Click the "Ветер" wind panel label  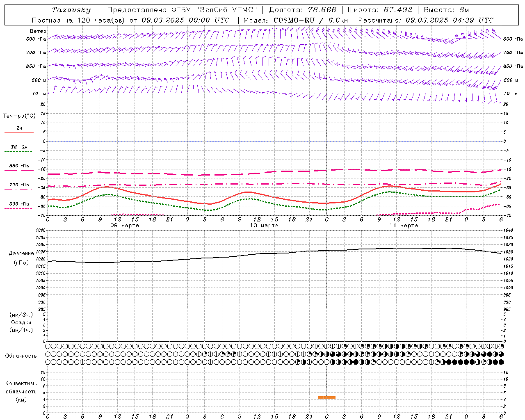click(x=38, y=31)
